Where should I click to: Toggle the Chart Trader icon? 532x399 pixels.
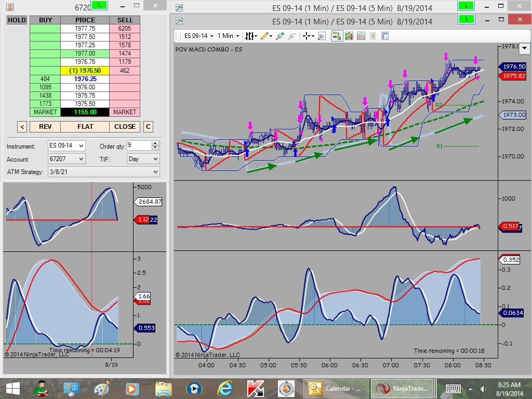337,36
